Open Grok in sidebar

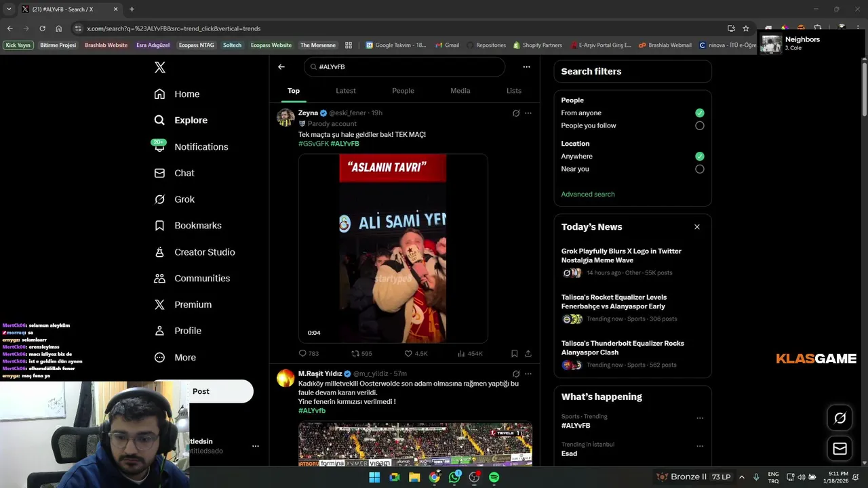[174, 199]
